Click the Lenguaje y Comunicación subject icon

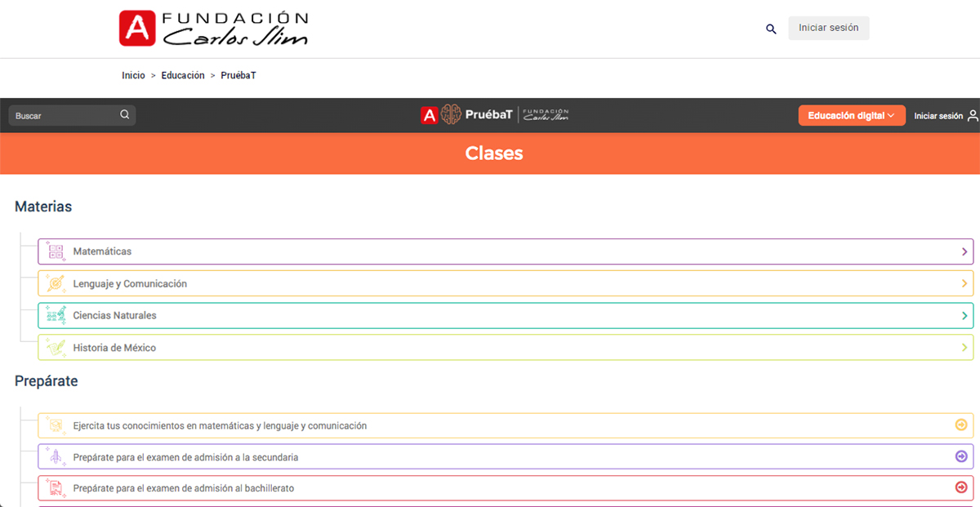56,283
